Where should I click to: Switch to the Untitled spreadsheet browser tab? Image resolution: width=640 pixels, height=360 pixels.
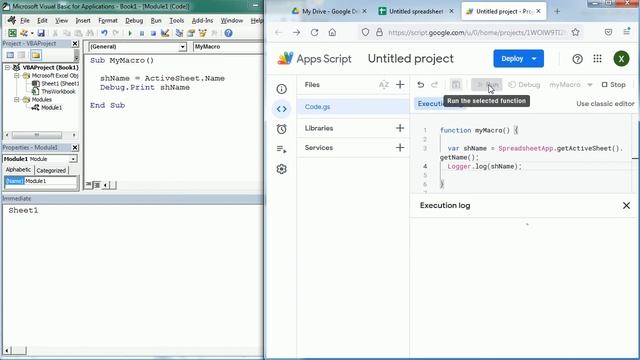click(x=416, y=11)
